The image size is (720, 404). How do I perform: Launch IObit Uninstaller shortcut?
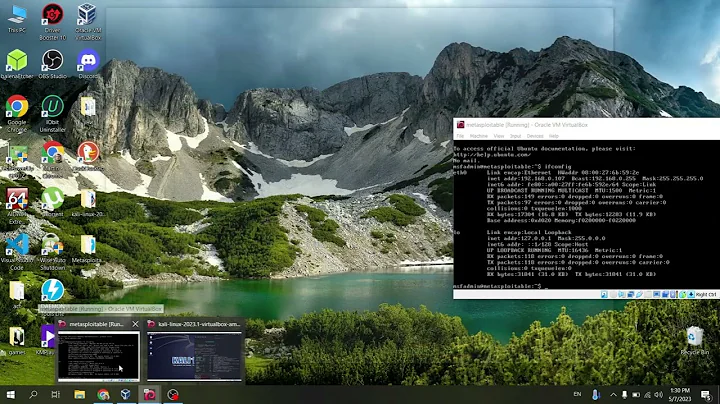[x=52, y=113]
